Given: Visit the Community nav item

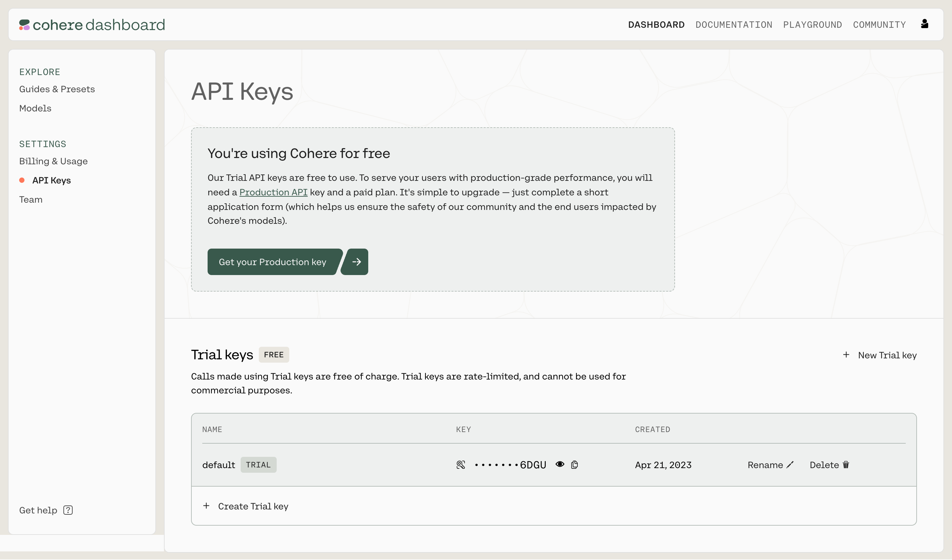Looking at the screenshot, I should pos(879,24).
